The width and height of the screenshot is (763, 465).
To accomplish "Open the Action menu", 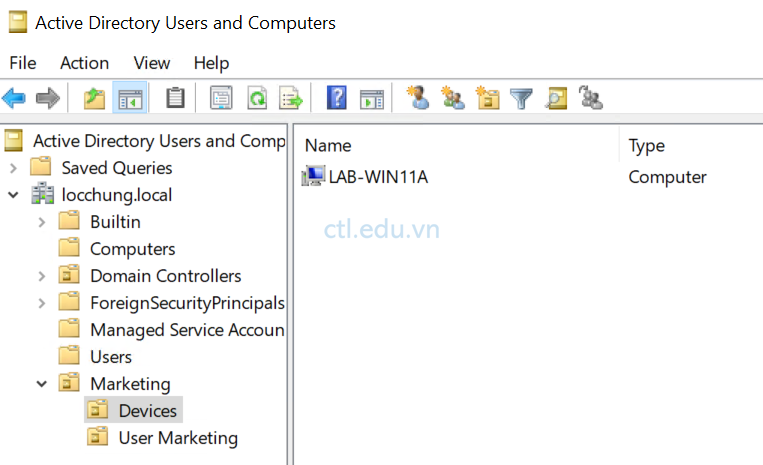I will (x=85, y=63).
